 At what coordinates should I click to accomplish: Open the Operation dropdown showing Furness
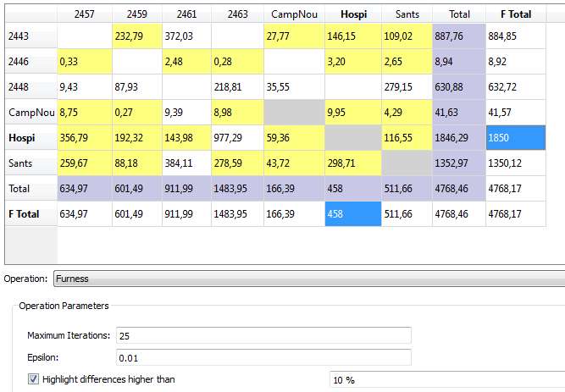click(308, 278)
